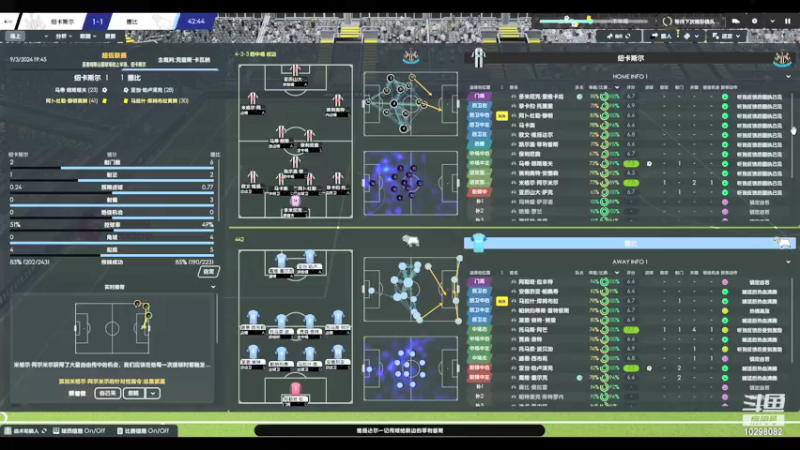
Task: Expand the HOME INFO 1 panel chevron
Action: 788,77
